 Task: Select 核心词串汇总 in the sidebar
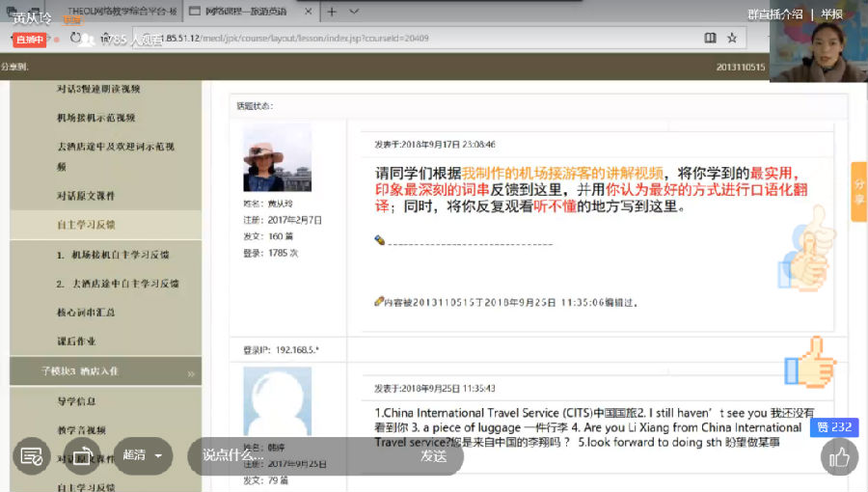click(87, 313)
